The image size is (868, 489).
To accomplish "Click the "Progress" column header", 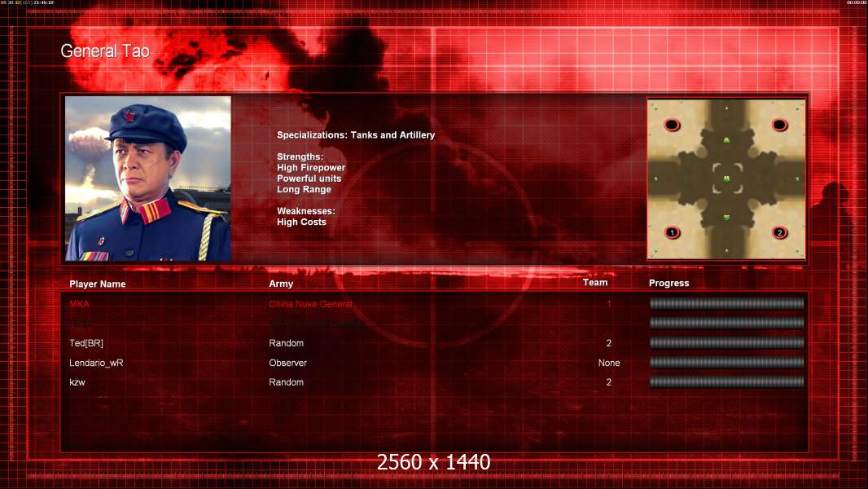I will pyautogui.click(x=669, y=283).
